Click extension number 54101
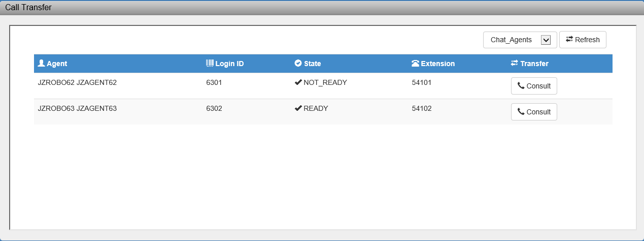This screenshot has height=241, width=644. point(421,82)
